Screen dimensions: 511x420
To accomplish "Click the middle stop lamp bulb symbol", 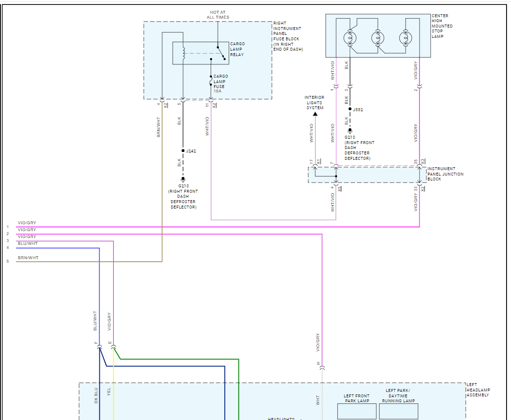I will pyautogui.click(x=378, y=38).
